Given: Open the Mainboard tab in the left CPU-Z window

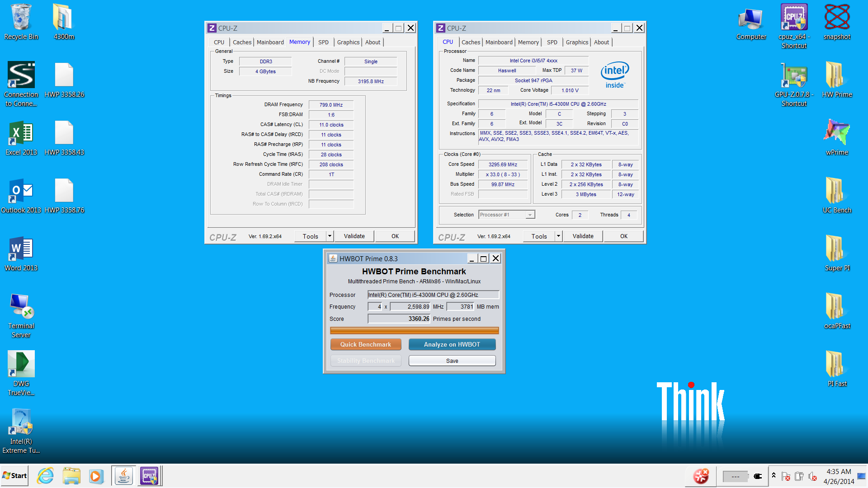Looking at the screenshot, I should click(x=270, y=42).
